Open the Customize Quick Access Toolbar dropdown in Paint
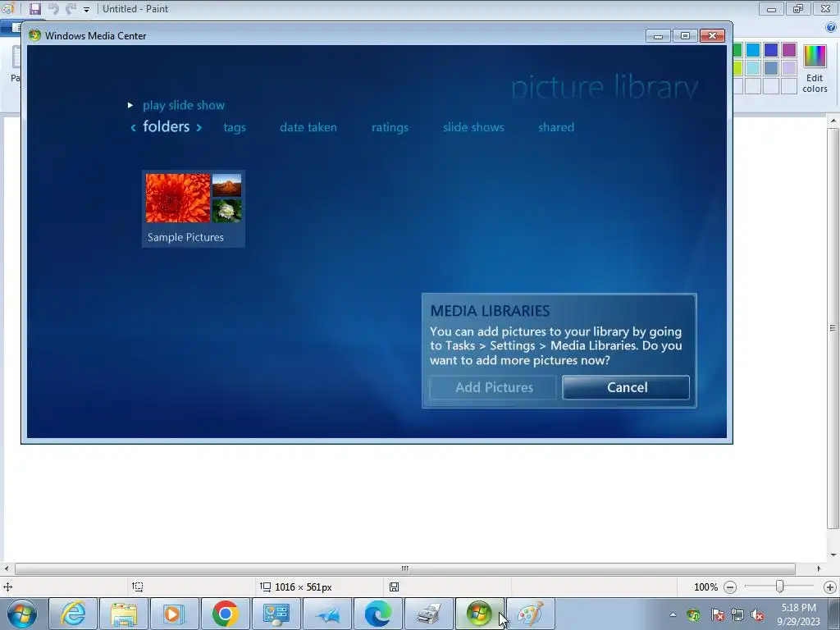840x630 pixels. point(86,9)
